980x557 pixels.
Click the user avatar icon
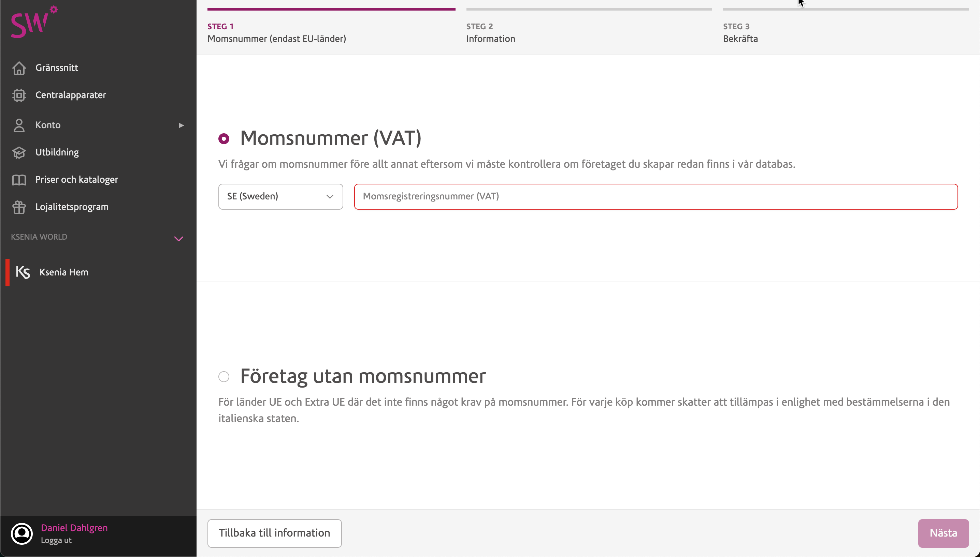(x=22, y=533)
